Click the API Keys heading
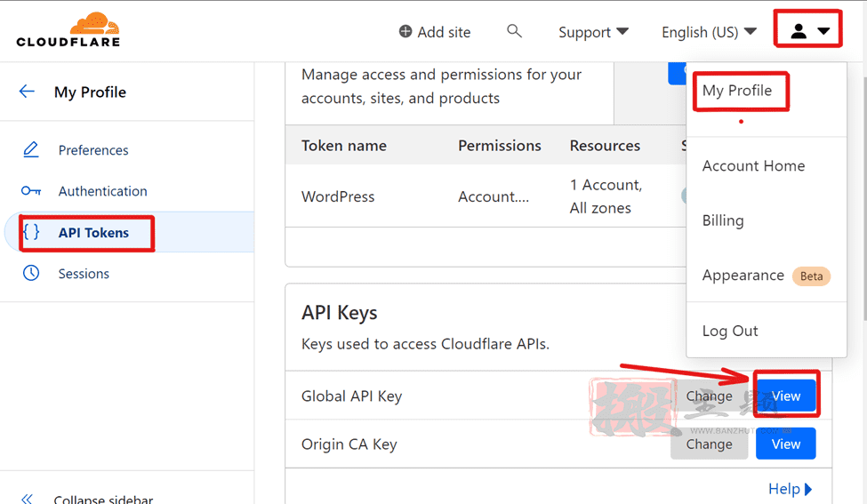The height and width of the screenshot is (504, 867). coord(340,313)
